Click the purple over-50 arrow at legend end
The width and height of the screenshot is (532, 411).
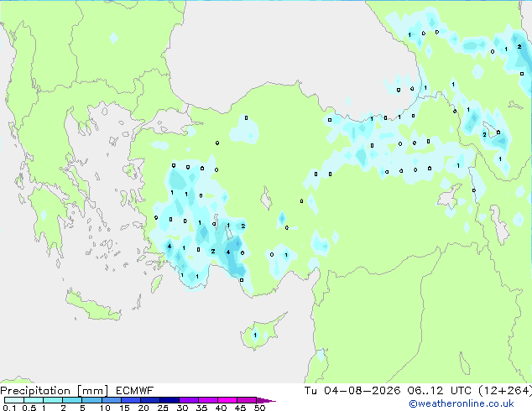coord(266,400)
